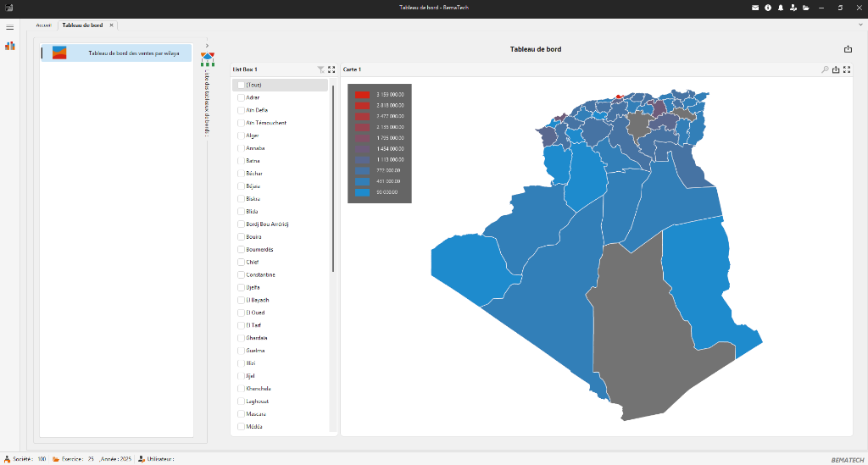Screen dimensions: 868x465
Task: Click the El Tarf list entry
Action: pyautogui.click(x=253, y=325)
